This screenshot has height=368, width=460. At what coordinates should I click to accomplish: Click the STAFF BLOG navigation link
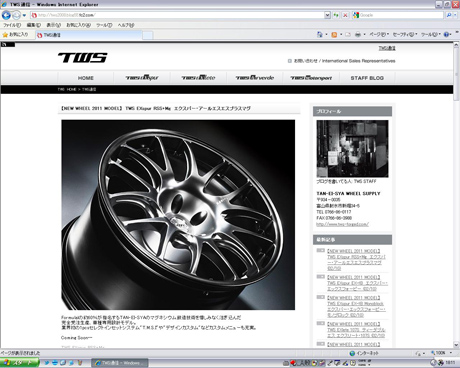pos(367,78)
